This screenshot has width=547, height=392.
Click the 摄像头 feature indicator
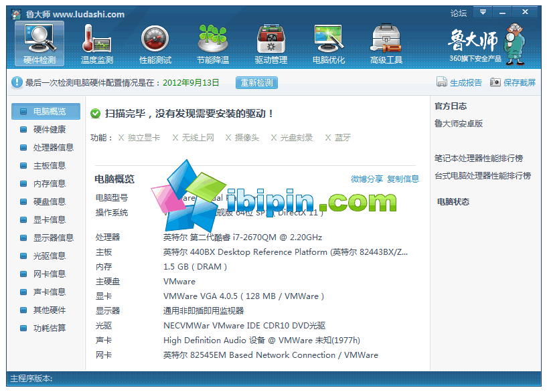[x=242, y=138]
